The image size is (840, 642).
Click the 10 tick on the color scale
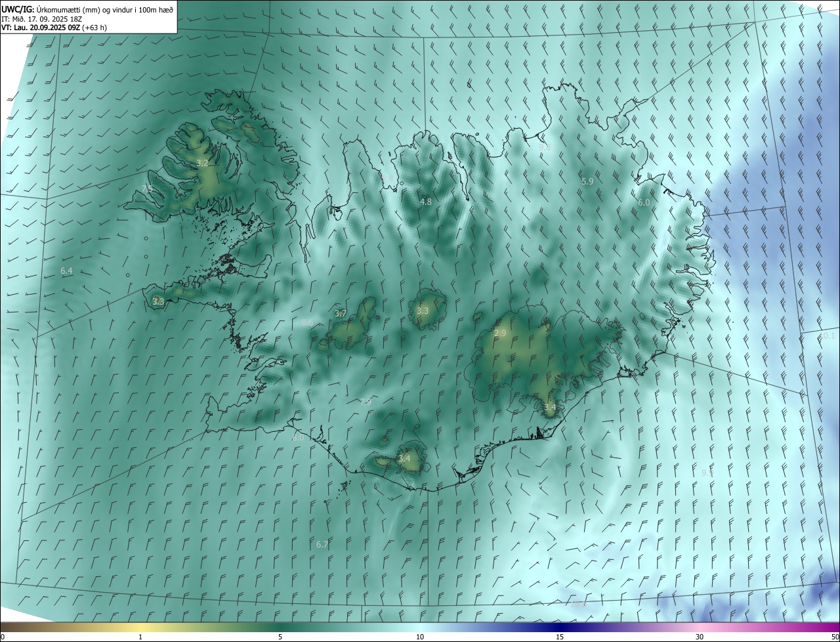[420, 637]
